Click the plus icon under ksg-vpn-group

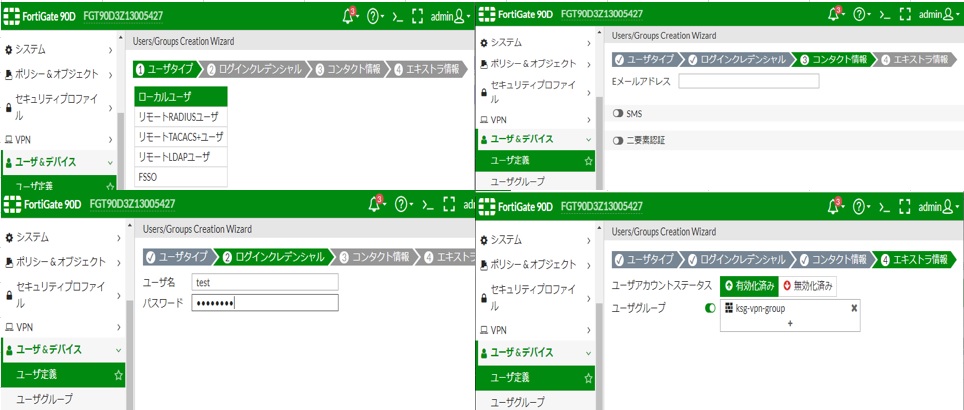[789, 324]
